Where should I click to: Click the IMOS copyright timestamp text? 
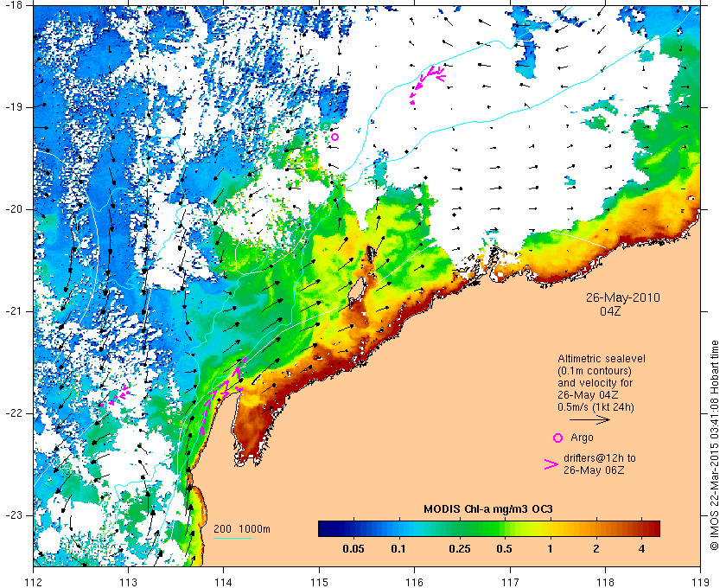[714, 445]
